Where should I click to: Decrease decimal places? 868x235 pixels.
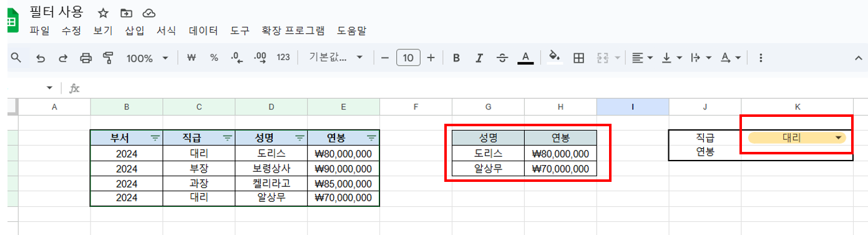237,57
